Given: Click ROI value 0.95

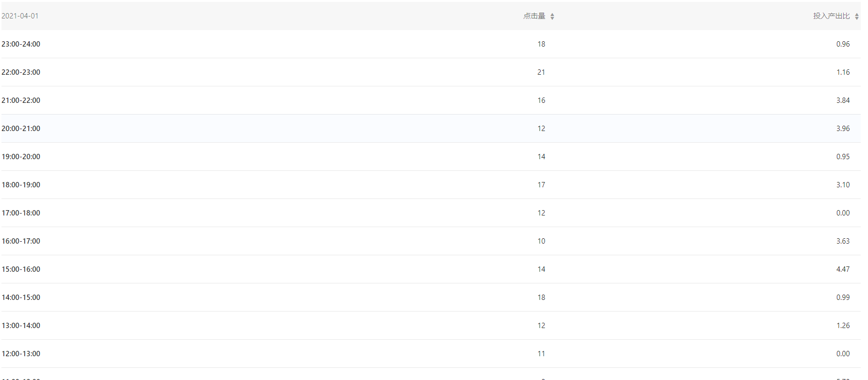Looking at the screenshot, I should [843, 157].
